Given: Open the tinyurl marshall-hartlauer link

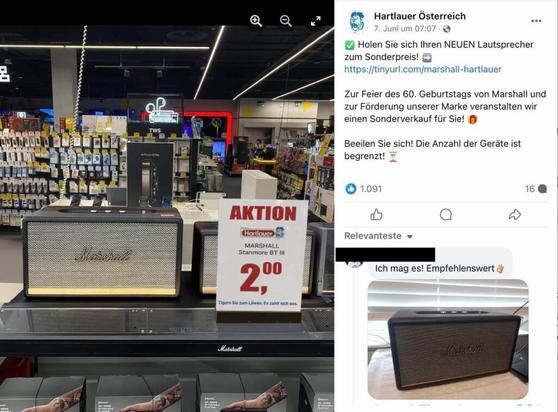Looking at the screenshot, I should 423,69.
